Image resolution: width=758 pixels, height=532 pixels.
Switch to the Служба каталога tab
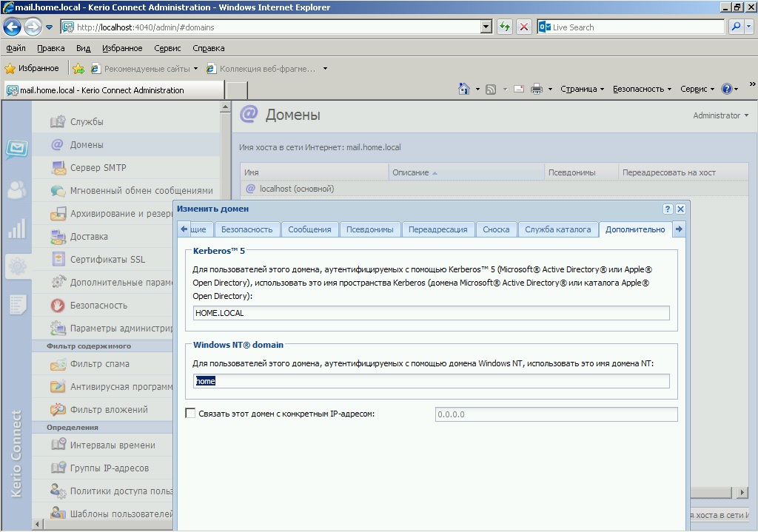558,229
